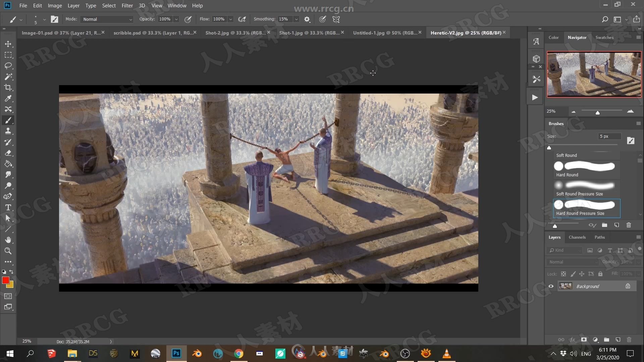Toggle Brush Settings panel in options bar
Screen dimensions: 644x362
tap(54, 19)
